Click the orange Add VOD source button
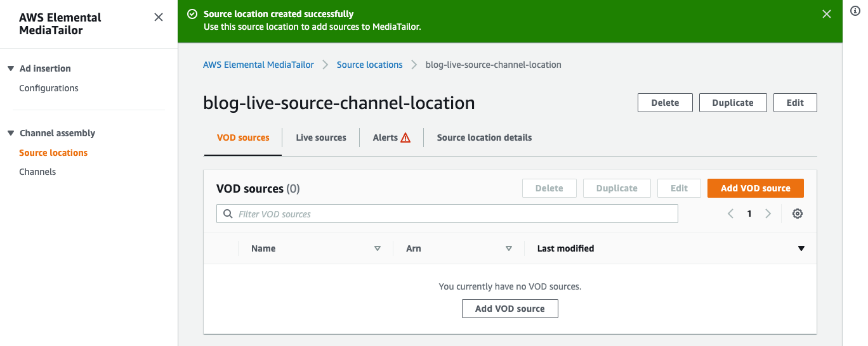868x346 pixels. point(755,188)
